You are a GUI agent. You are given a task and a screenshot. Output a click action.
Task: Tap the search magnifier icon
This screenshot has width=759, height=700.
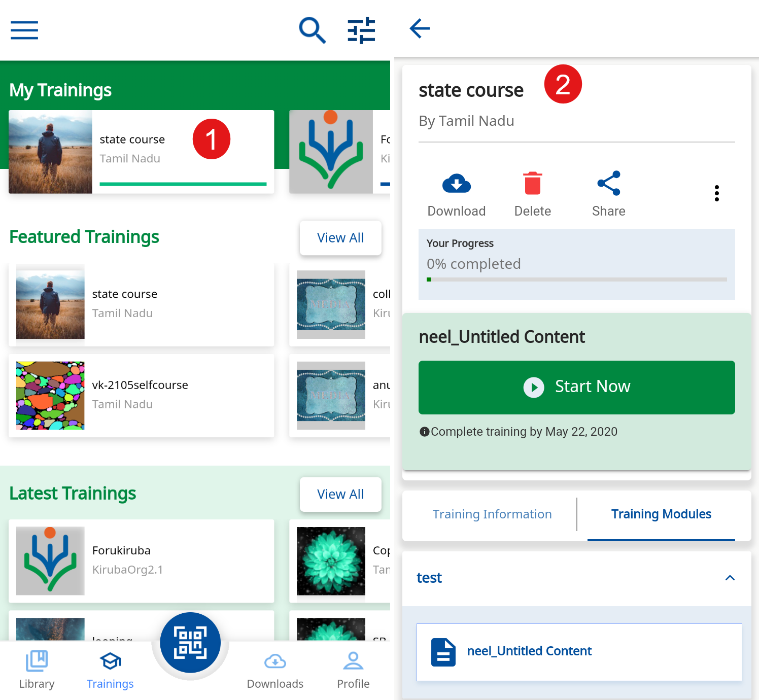coord(312,30)
